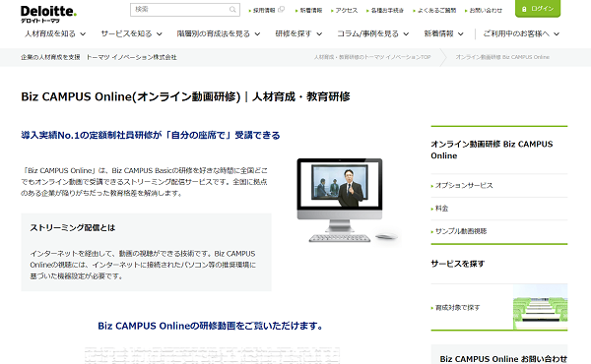Click the computer monitor video image

tap(348, 201)
